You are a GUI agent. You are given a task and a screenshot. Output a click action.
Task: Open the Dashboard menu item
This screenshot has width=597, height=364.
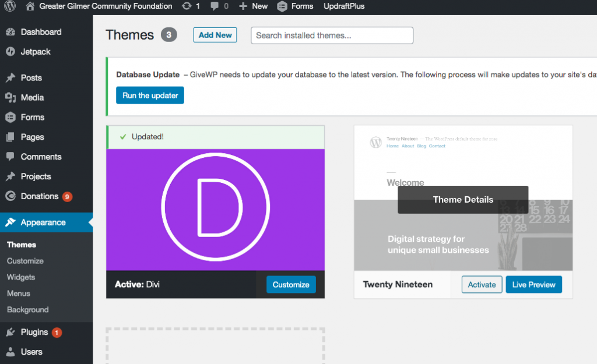(41, 32)
